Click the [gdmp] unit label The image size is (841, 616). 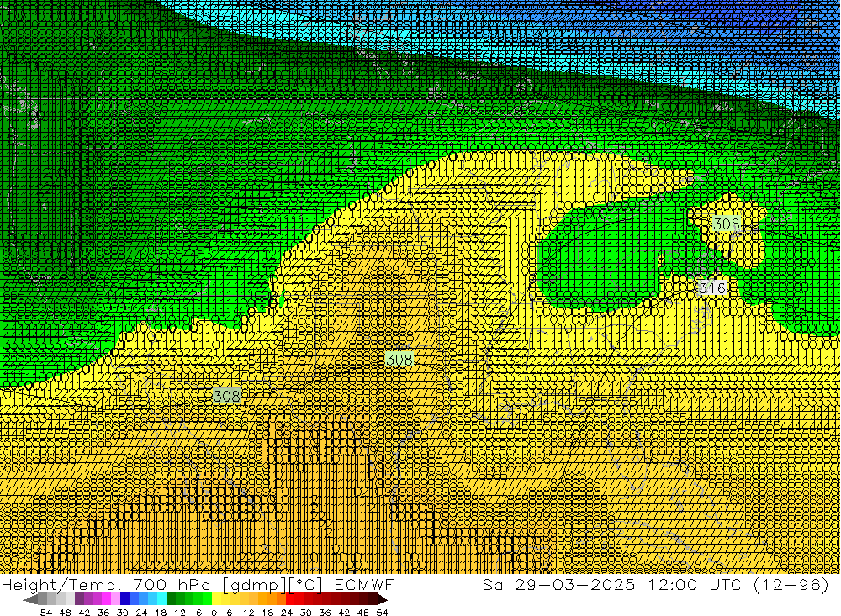coord(254,585)
